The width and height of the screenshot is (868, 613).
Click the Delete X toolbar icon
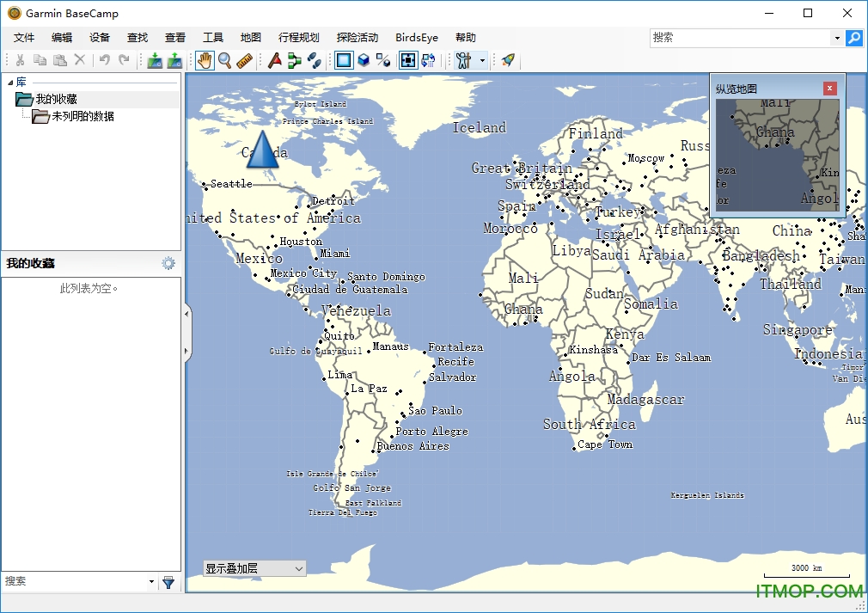80,60
